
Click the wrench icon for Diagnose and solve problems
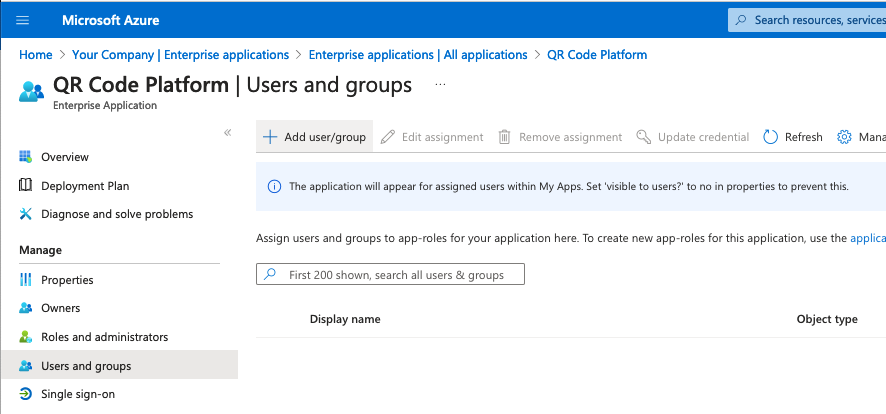25,213
